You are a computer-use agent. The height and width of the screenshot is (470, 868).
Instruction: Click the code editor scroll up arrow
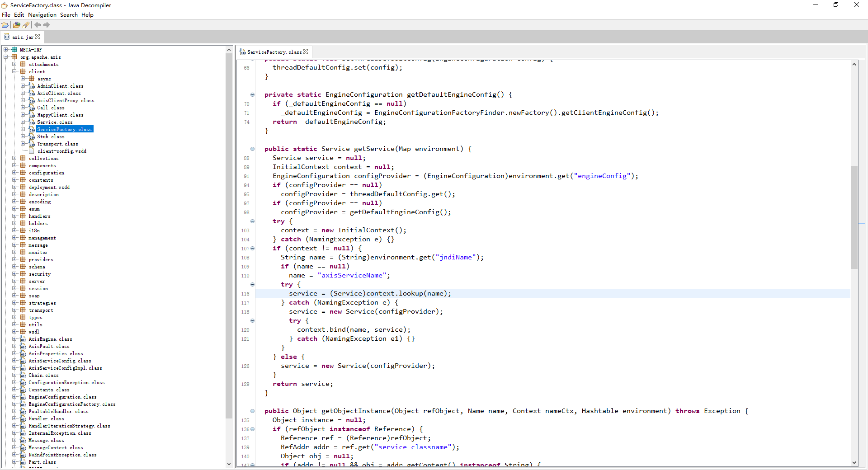pos(854,64)
